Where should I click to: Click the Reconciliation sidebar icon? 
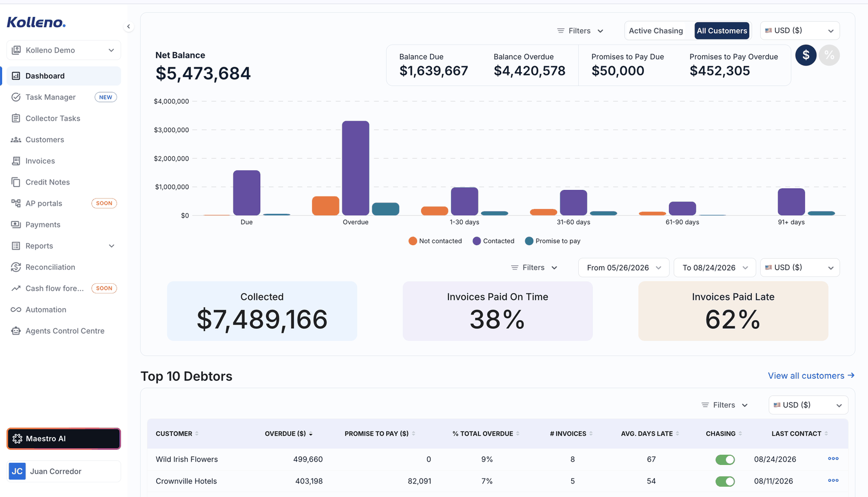16,267
